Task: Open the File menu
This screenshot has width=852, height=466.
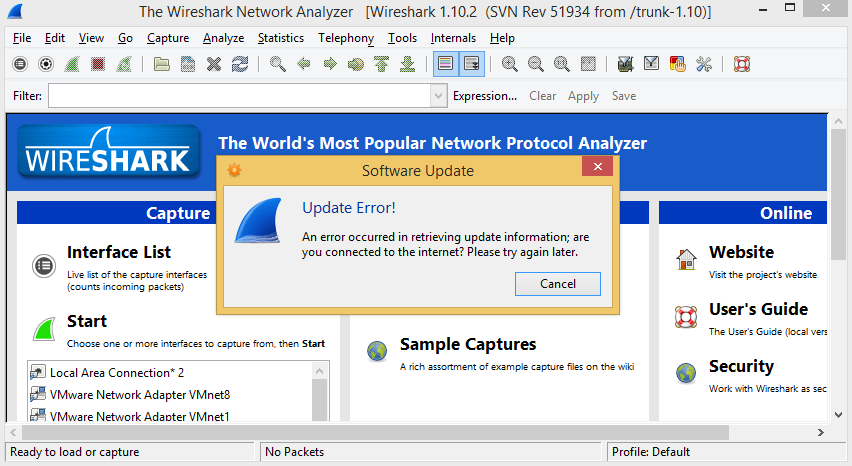Action: (22, 38)
